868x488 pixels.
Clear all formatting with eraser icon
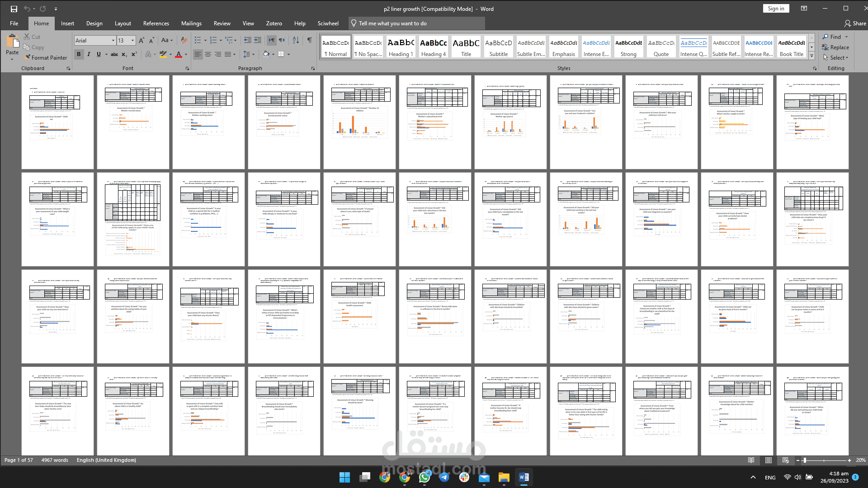(x=184, y=40)
